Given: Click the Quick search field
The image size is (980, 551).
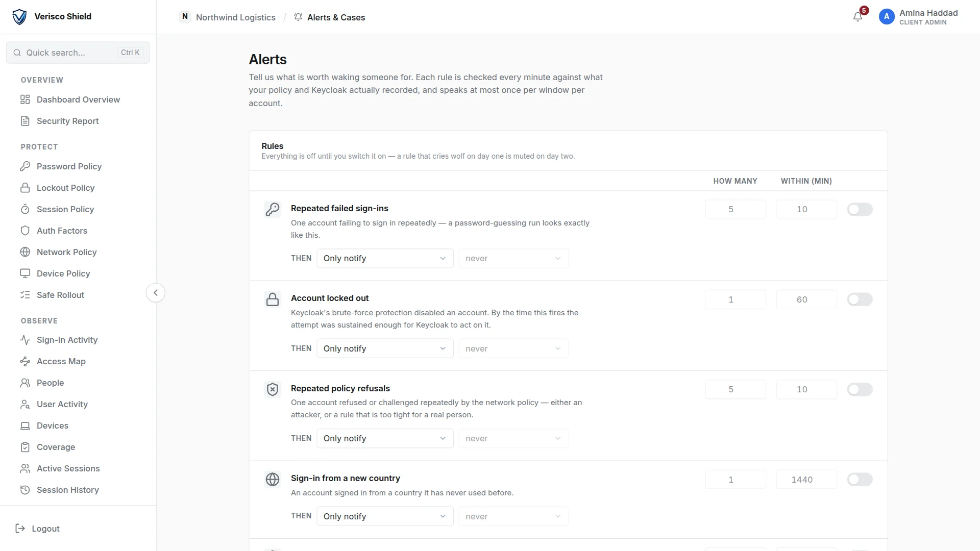Looking at the screenshot, I should pos(78,53).
